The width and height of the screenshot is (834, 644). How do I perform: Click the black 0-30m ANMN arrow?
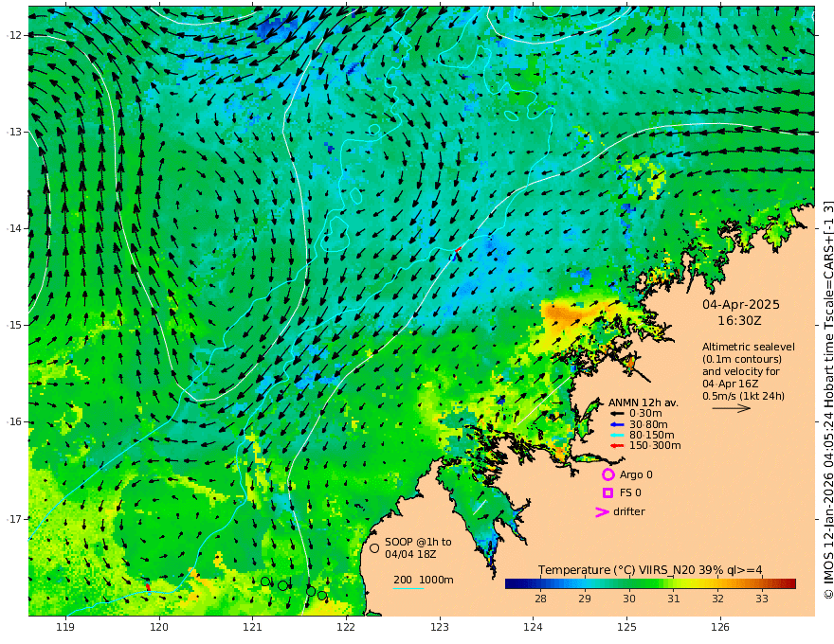click(x=617, y=413)
